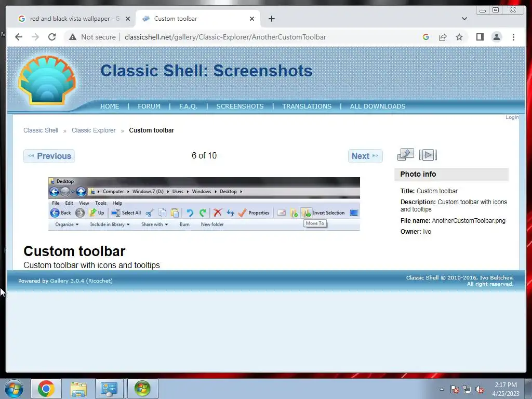
Task: Click the Login link
Action: coord(512,117)
